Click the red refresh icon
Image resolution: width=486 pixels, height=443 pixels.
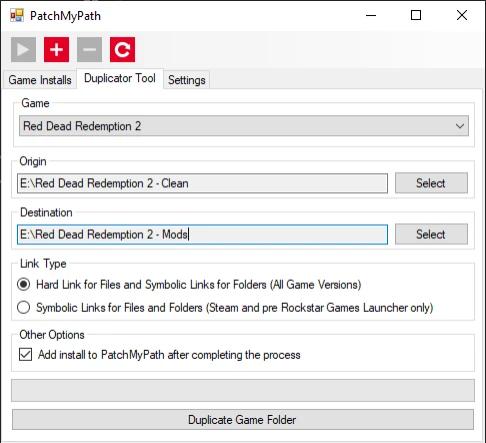point(123,50)
